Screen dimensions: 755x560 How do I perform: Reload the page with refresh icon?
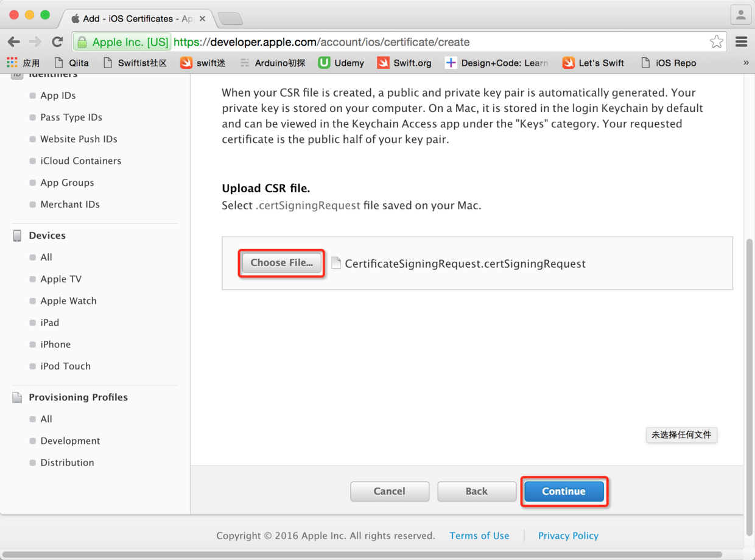[x=57, y=42]
